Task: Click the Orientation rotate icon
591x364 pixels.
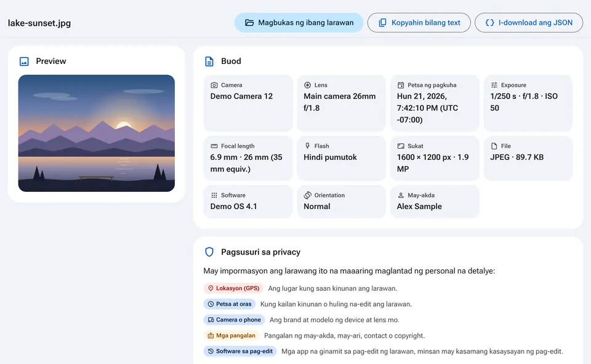Action: click(308, 196)
